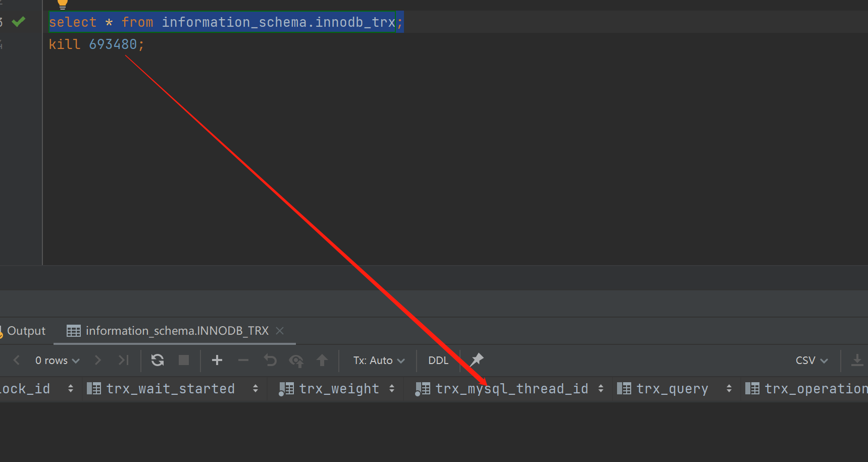Click the export data download icon
The image size is (868, 462).
tap(857, 360)
